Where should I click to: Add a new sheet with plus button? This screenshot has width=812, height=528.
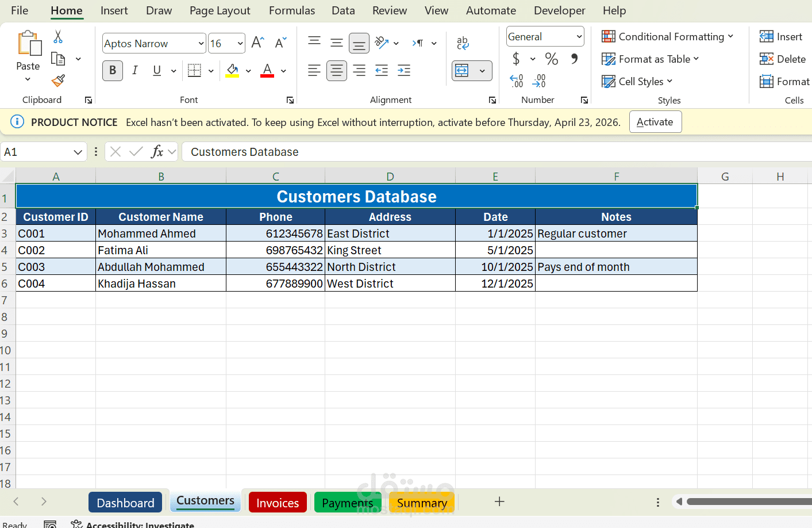[x=499, y=502]
